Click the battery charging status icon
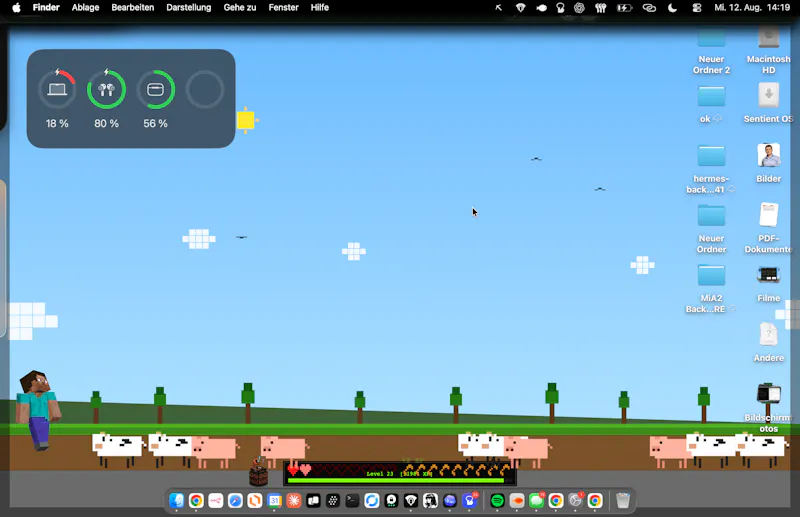Screen dimensions: 800x517 click(624, 8)
